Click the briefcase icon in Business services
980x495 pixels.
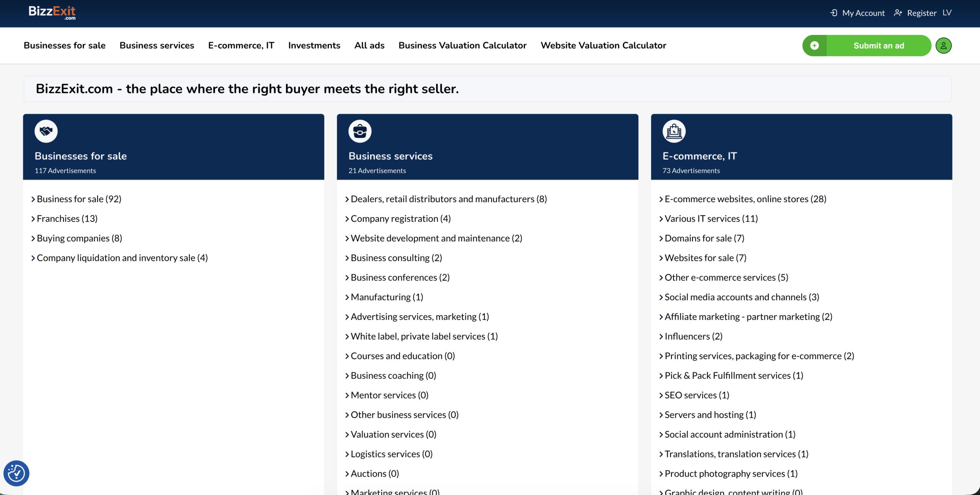360,131
